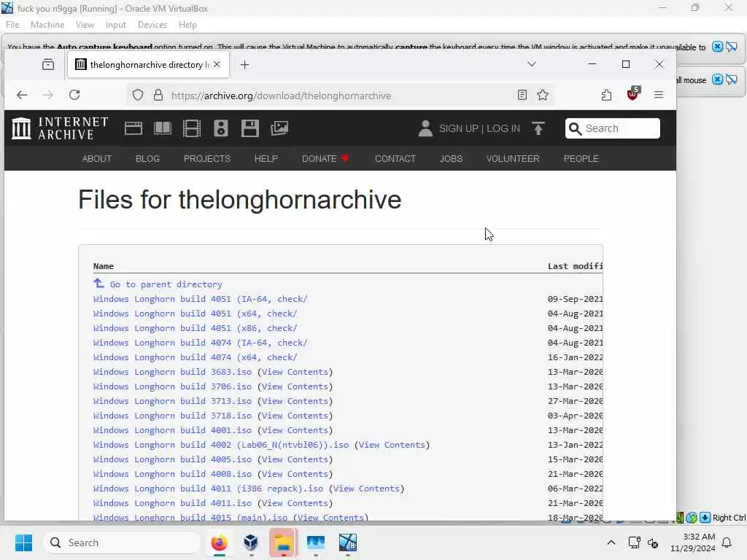Screen dimensions: 747x560
Task: Open the Video film icon
Action: pyautogui.click(x=192, y=128)
